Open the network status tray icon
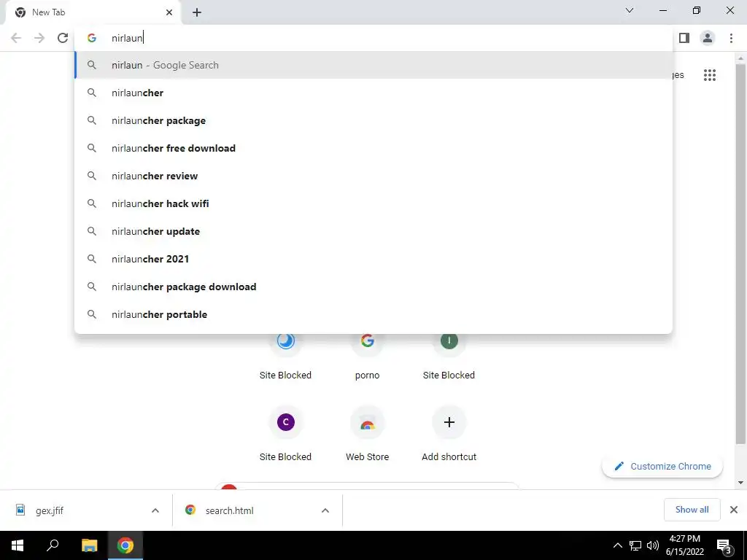 coord(635,545)
